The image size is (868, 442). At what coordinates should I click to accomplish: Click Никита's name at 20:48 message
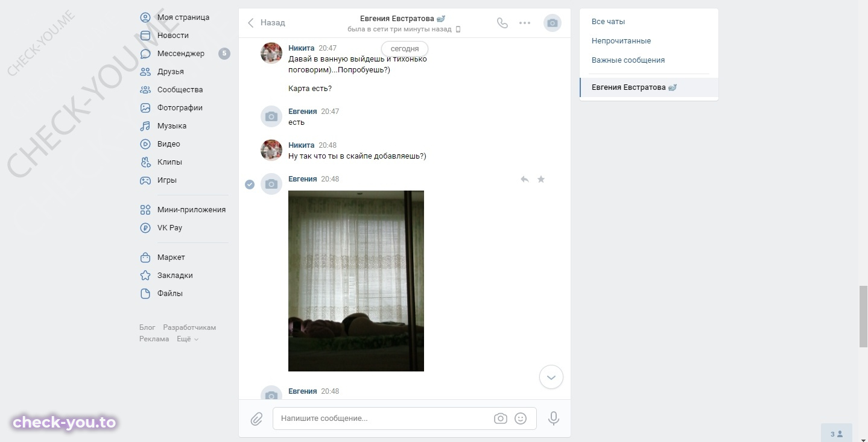301,145
